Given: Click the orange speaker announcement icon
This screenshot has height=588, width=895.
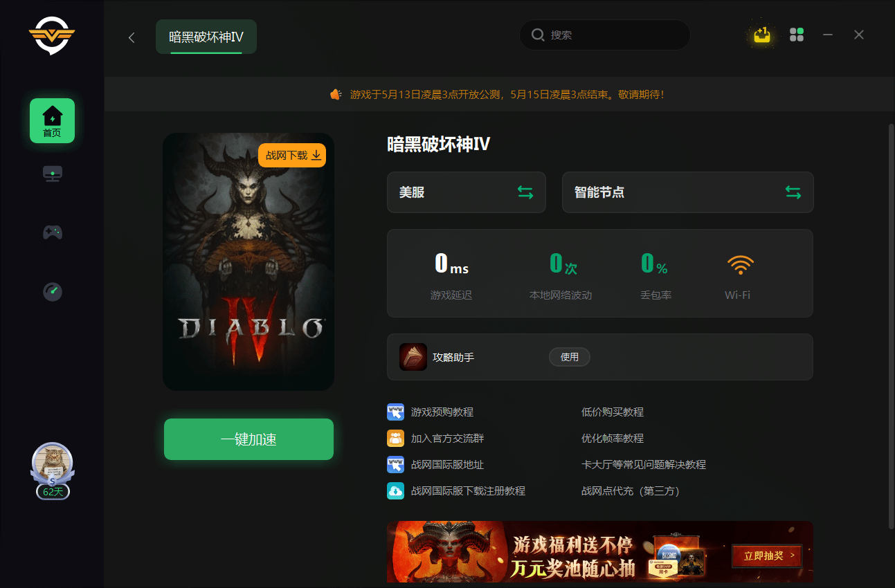Looking at the screenshot, I should (x=336, y=94).
